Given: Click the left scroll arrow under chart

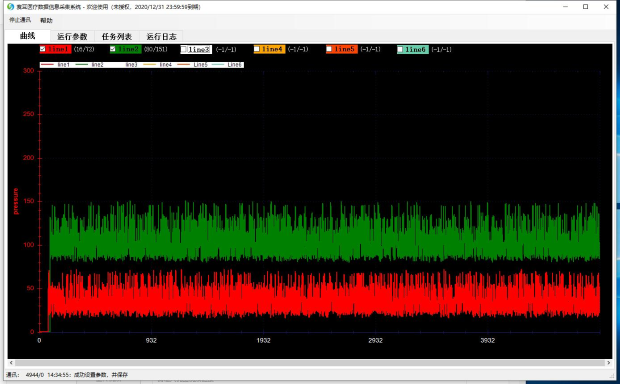Looking at the screenshot, I should pos(11,363).
